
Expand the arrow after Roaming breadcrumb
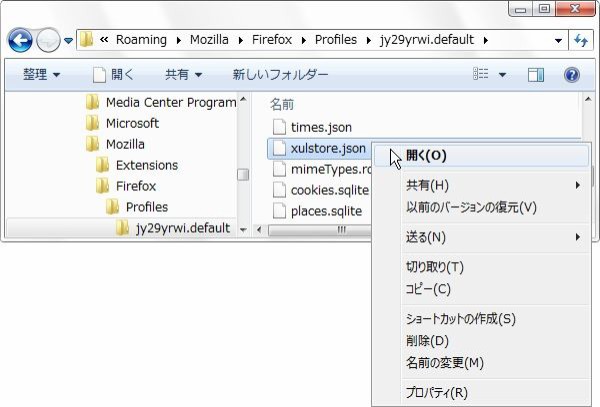tap(179, 40)
